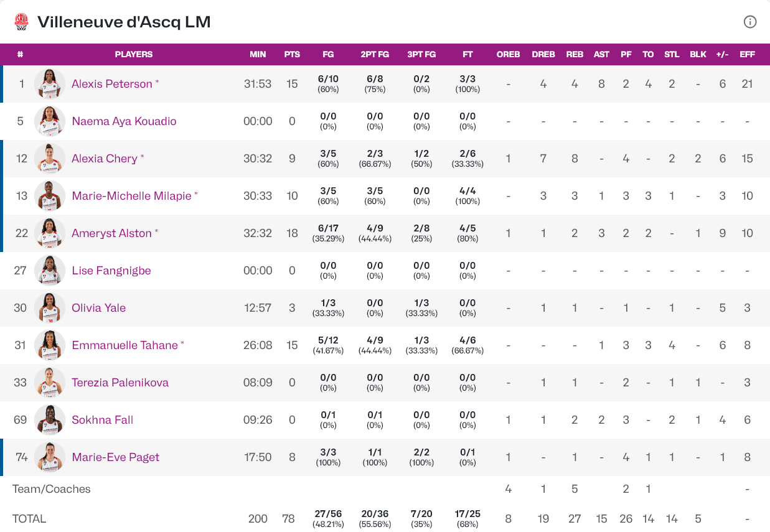Open Alexis Peterson's player profile
Image resolution: width=770 pixels, height=532 pixels.
click(x=112, y=84)
